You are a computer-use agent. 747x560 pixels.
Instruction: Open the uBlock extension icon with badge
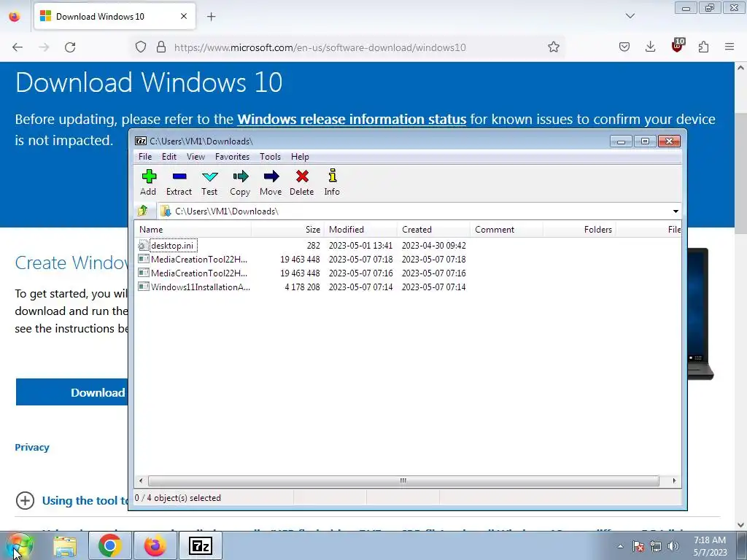coord(677,46)
